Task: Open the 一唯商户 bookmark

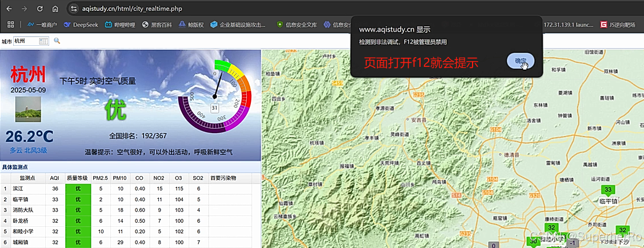Action: (42, 25)
